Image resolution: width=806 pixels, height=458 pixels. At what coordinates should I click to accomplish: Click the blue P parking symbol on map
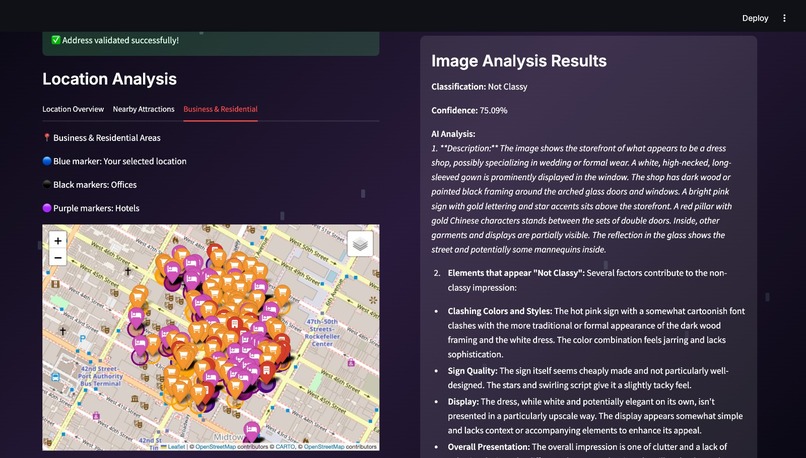coord(82,339)
